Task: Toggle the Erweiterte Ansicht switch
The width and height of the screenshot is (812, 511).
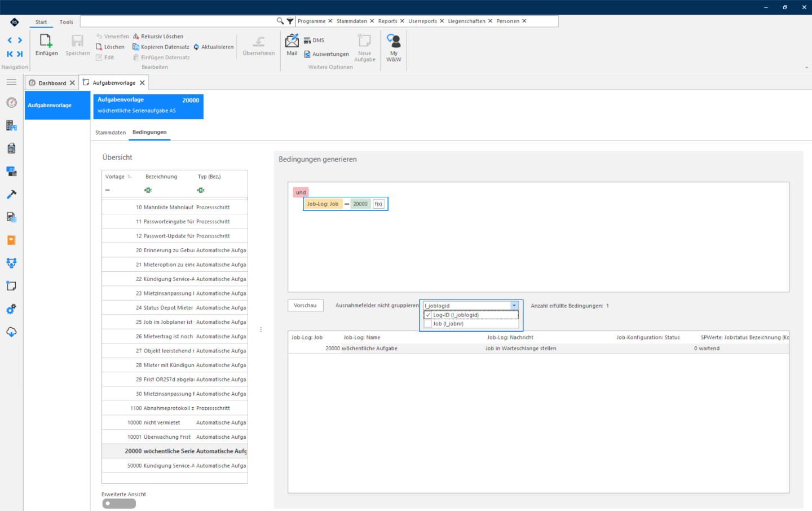Action: click(119, 504)
